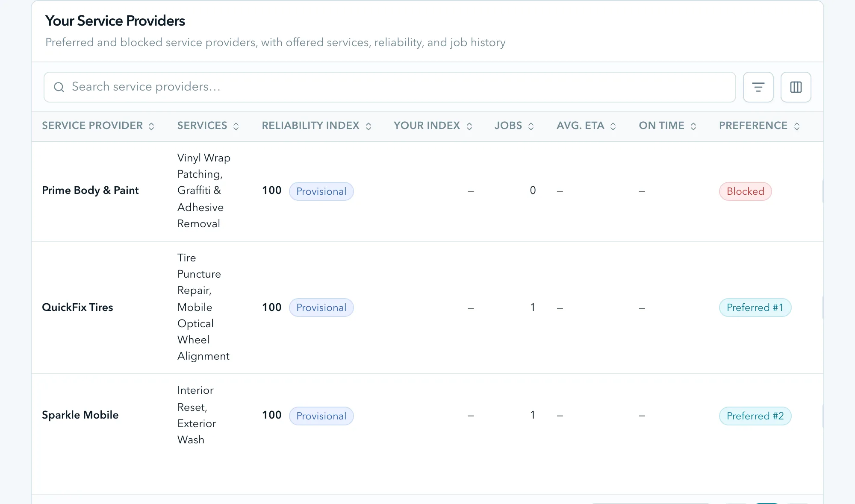
Task: Click Your Service Providers heading
Action: coord(115,21)
